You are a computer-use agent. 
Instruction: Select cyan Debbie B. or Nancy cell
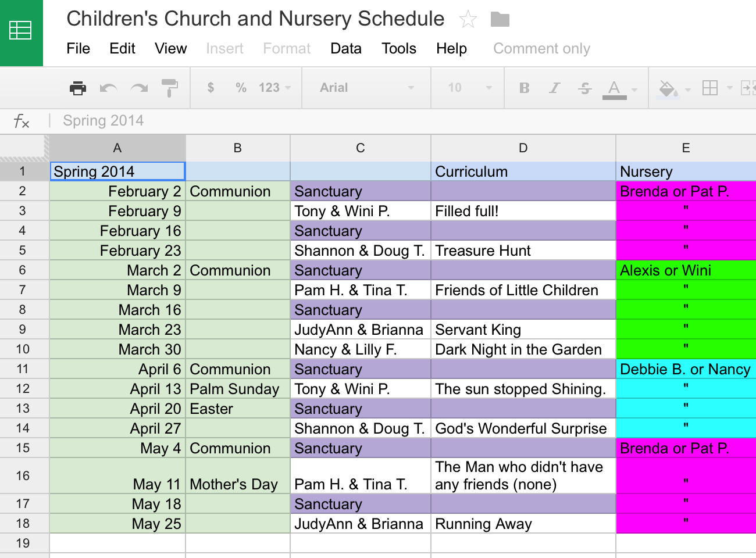(x=686, y=369)
